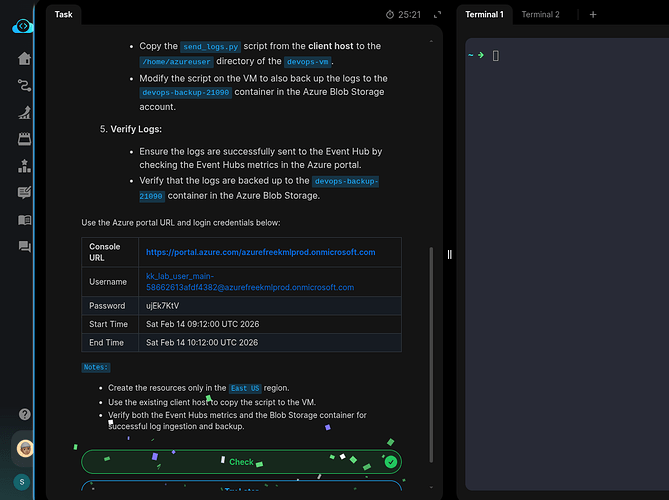
Task: Click the playground sandbox icon in sidebar
Action: pos(24,113)
